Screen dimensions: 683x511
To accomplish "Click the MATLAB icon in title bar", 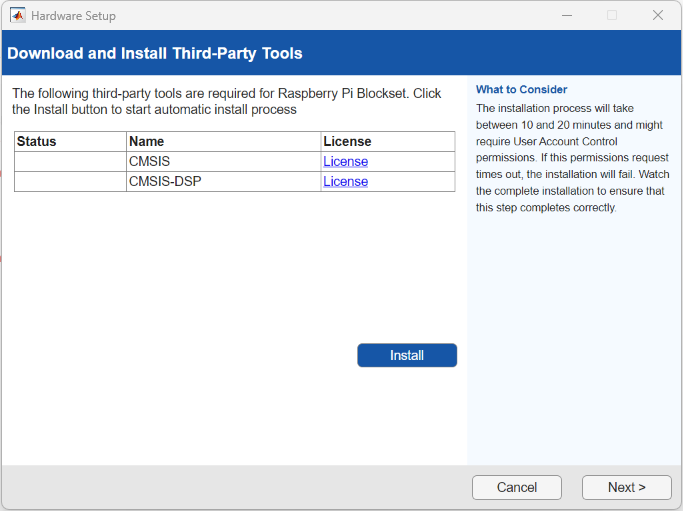I will pos(17,15).
